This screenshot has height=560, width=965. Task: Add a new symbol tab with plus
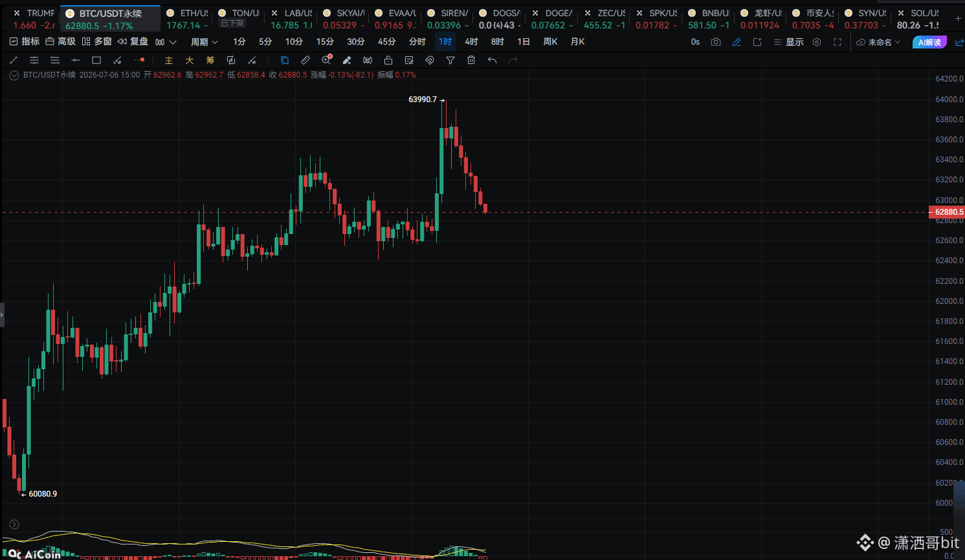958,19
